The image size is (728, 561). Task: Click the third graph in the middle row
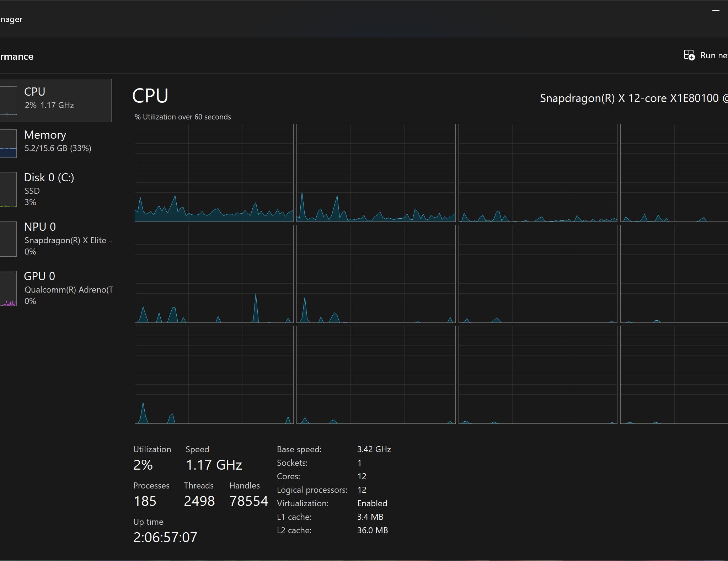pos(538,274)
